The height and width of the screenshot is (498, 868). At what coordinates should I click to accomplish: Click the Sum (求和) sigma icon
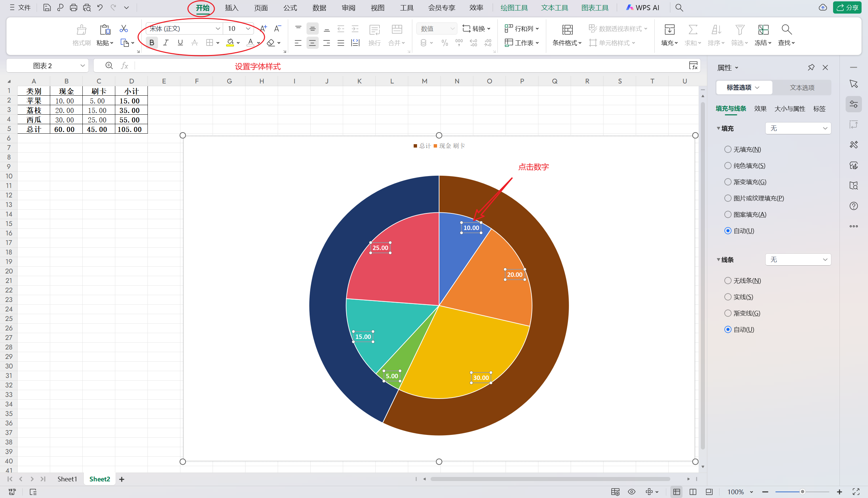click(693, 30)
